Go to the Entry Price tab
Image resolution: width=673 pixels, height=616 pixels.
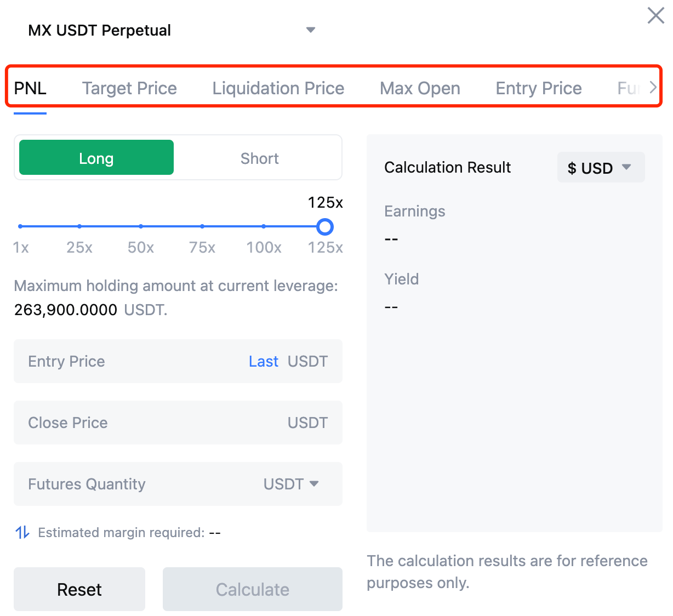click(538, 88)
